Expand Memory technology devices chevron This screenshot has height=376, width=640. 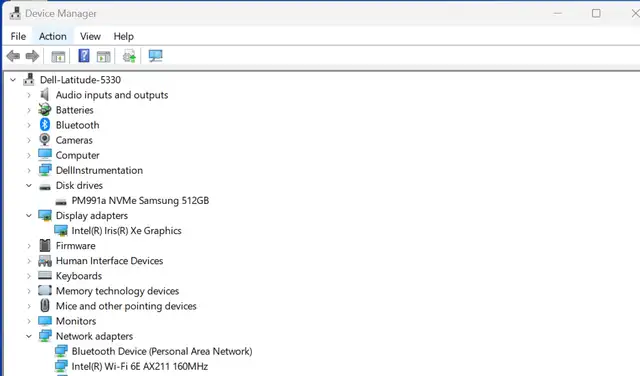coord(29,291)
